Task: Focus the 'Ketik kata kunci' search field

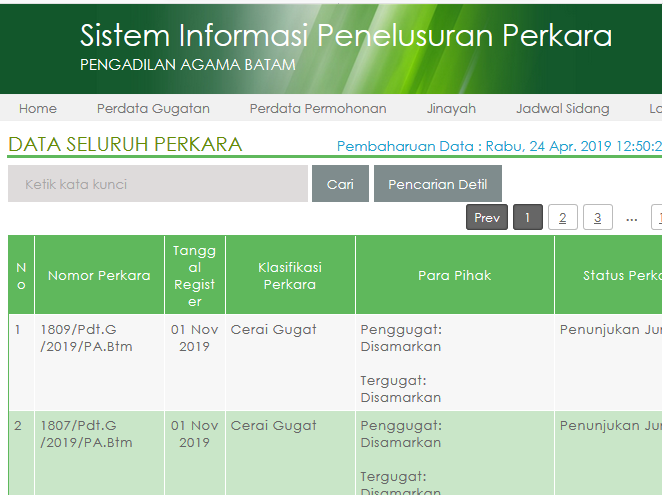Action: [x=158, y=184]
